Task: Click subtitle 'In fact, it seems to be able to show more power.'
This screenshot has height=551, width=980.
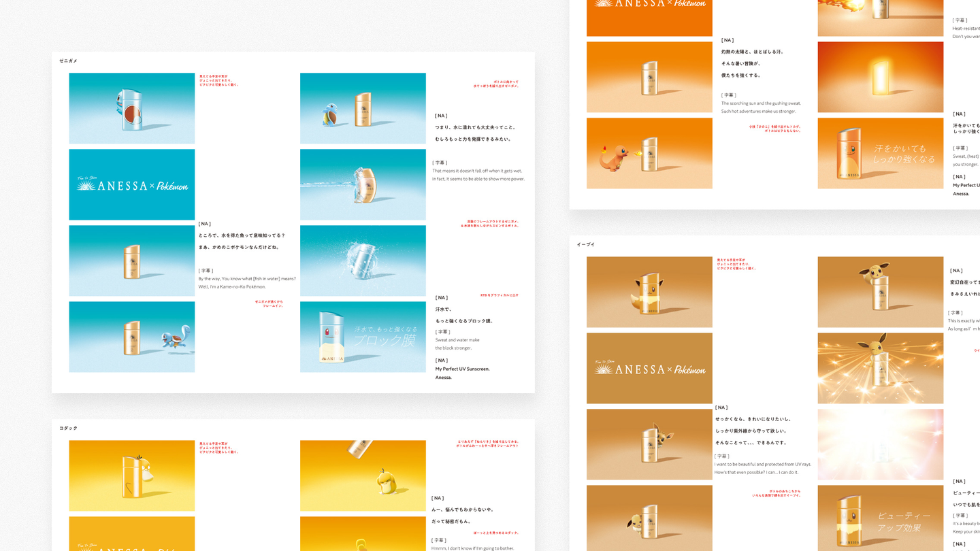Action: [x=478, y=179]
